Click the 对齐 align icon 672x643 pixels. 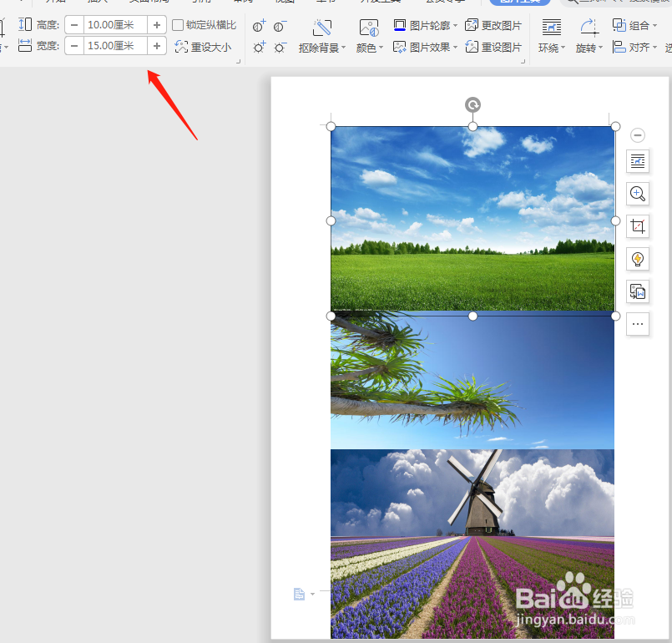coord(619,47)
